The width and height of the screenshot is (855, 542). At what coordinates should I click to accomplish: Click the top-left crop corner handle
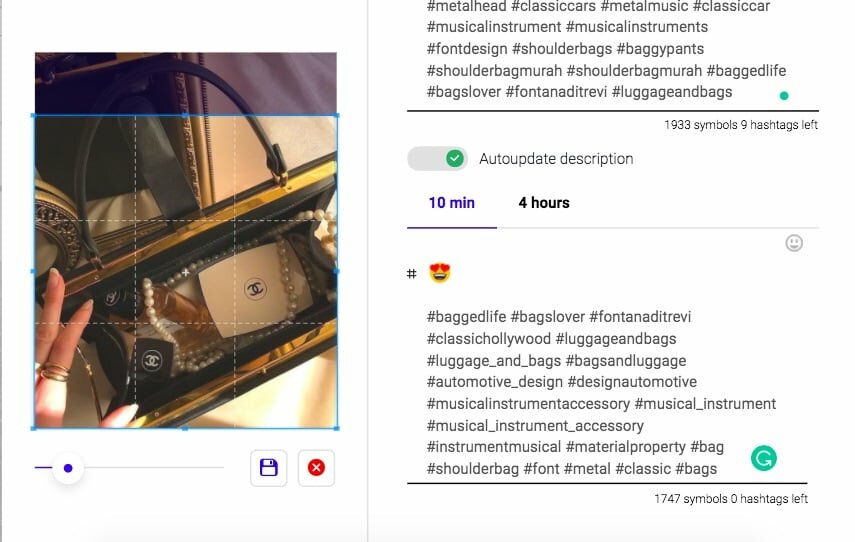[34, 116]
